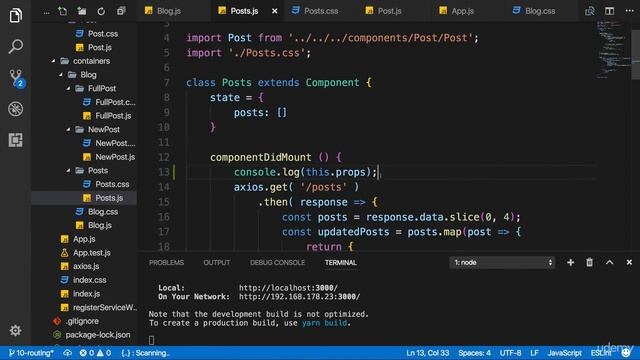Click the 10-routing git branch indicator
The width and height of the screenshot is (640, 360).
[x=31, y=353]
